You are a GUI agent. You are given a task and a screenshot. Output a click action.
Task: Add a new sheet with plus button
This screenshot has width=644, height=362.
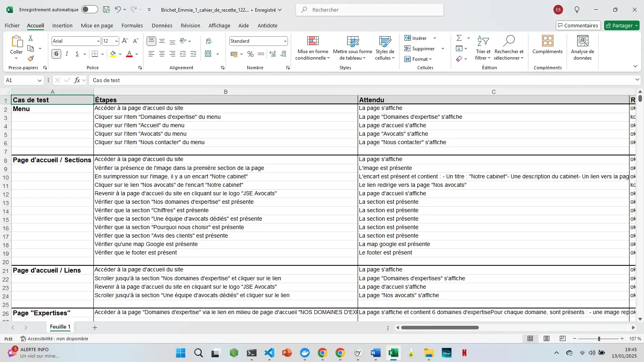coord(95,327)
